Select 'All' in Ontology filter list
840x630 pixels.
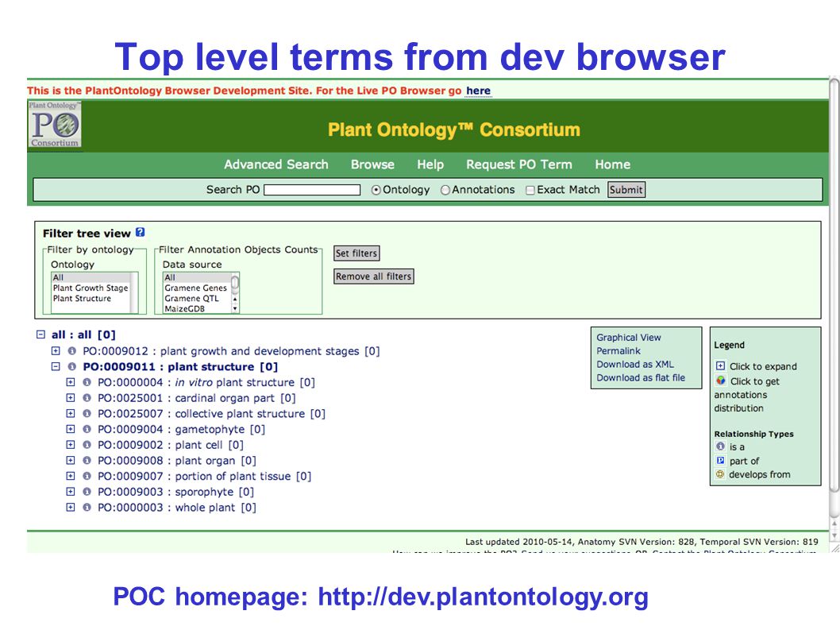pyautogui.click(x=91, y=277)
